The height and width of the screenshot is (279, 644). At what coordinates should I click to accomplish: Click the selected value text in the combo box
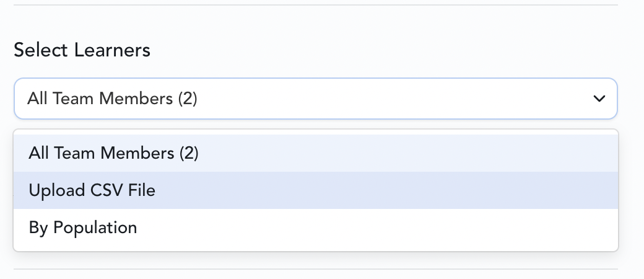[x=112, y=99]
